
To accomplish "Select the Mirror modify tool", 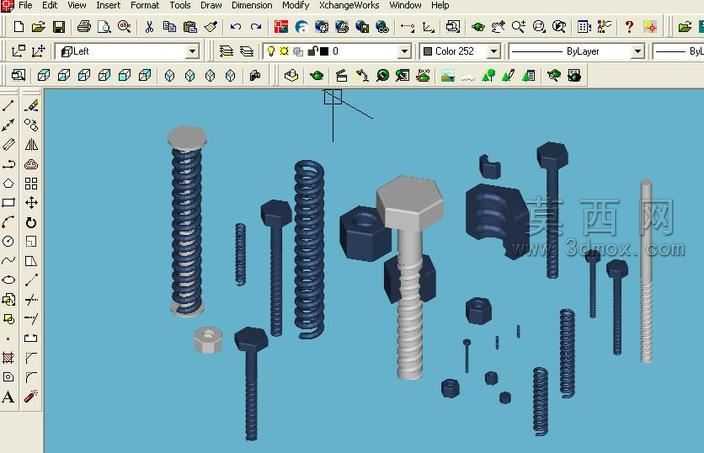I will pos(31,145).
